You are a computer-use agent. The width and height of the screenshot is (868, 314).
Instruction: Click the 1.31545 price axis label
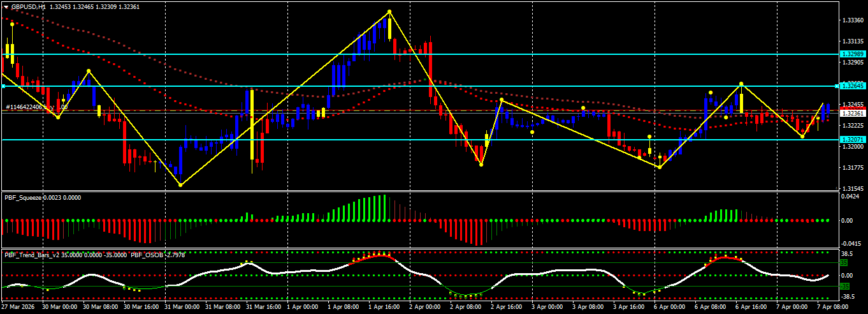[852, 188]
